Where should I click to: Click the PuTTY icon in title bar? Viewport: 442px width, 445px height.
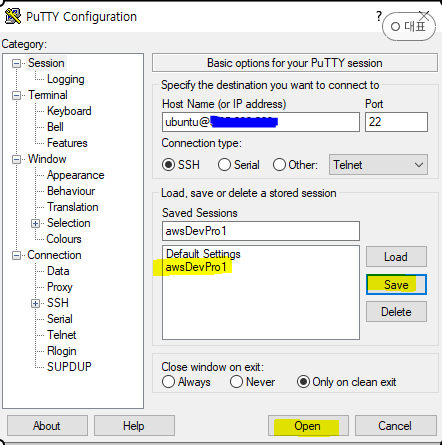click(13, 16)
